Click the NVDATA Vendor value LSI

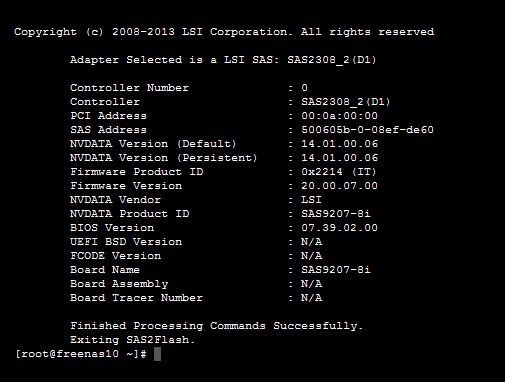[311, 200]
